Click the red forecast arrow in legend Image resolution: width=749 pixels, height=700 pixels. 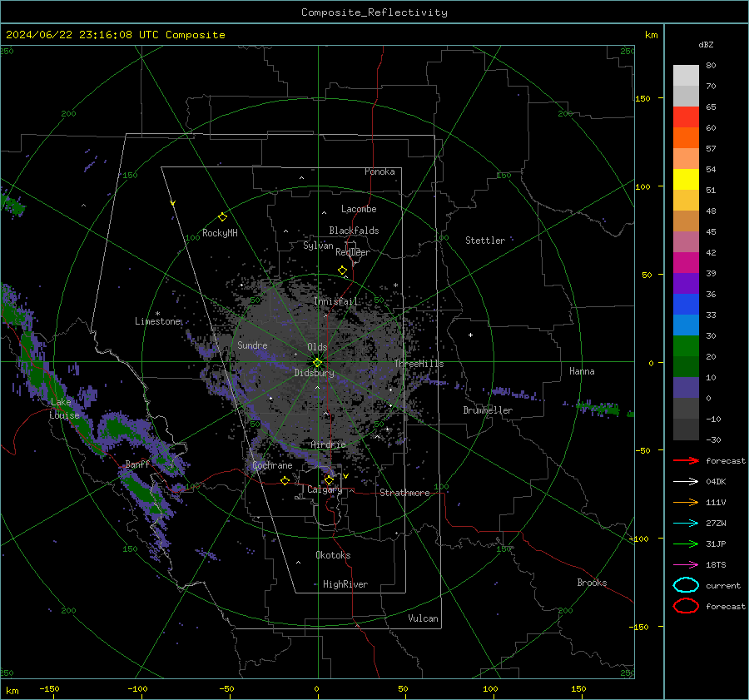tap(686, 460)
